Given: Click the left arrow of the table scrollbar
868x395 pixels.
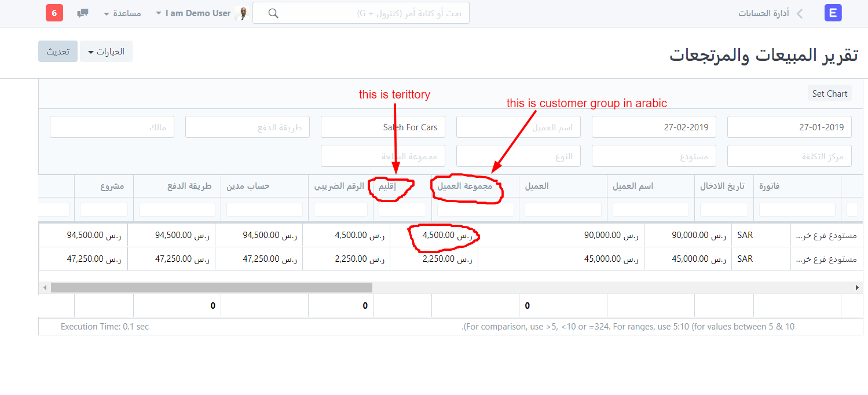Looking at the screenshot, I should (45, 287).
